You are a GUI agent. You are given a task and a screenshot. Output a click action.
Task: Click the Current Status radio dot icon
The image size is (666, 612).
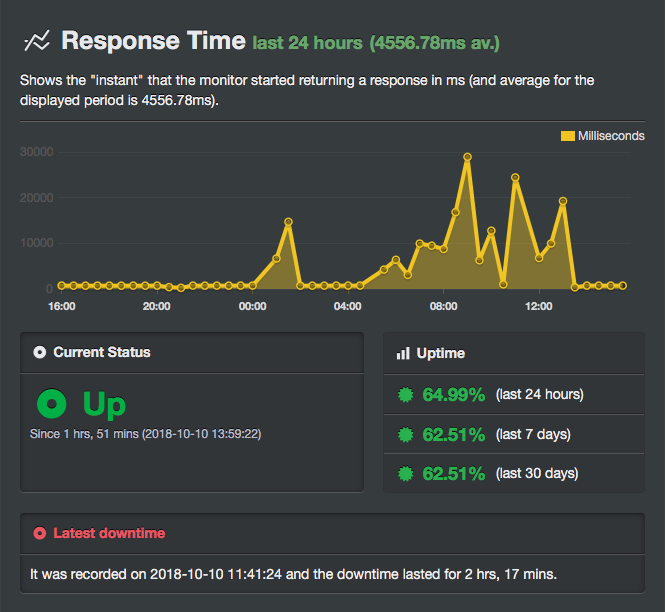tap(39, 352)
